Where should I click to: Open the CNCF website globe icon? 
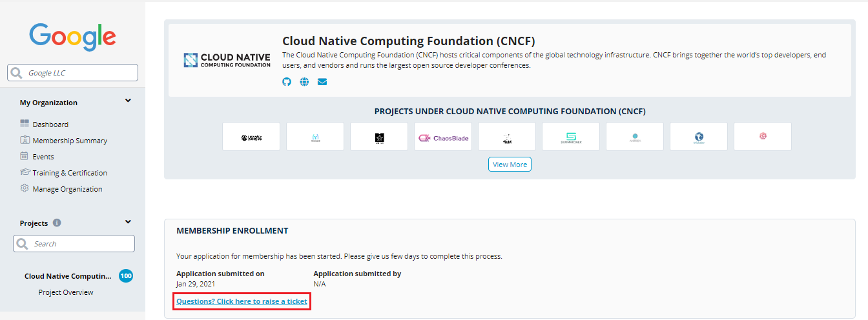point(304,82)
